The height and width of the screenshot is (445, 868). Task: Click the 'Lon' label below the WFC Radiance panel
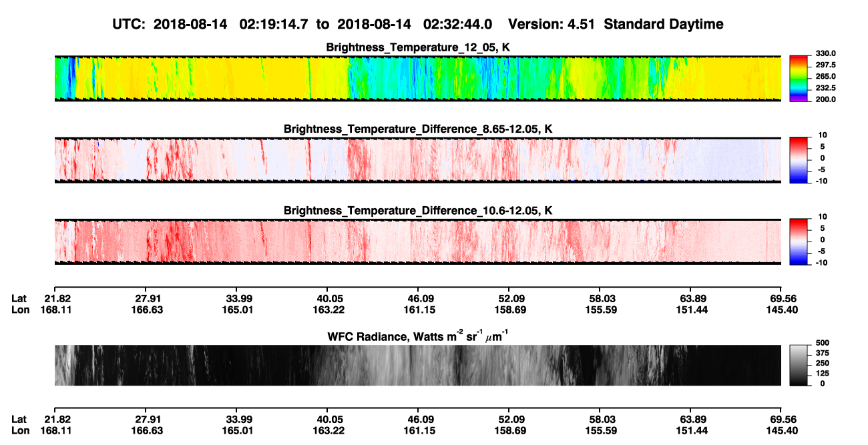click(x=20, y=430)
